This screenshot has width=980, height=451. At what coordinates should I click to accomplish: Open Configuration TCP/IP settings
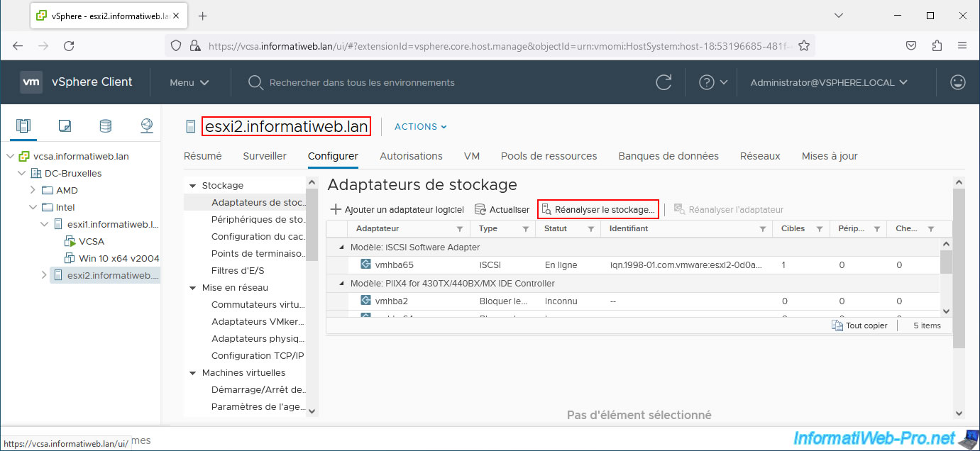(x=258, y=356)
